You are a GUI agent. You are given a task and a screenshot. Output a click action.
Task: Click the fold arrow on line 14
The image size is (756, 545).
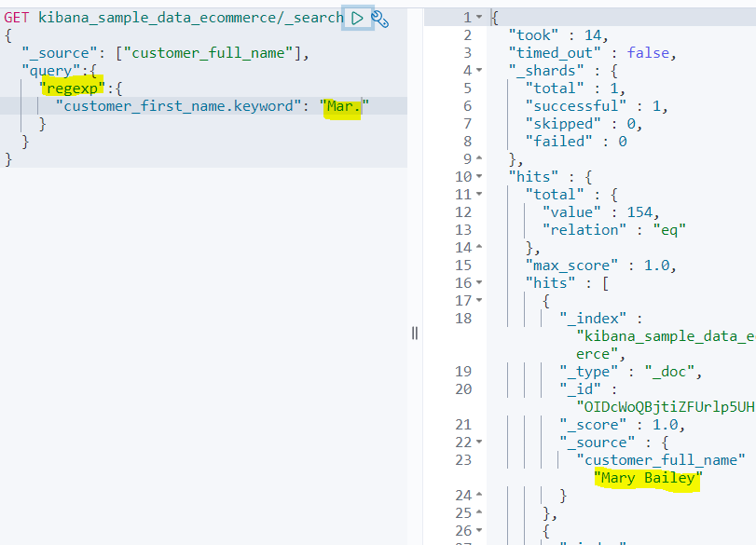[479, 247]
